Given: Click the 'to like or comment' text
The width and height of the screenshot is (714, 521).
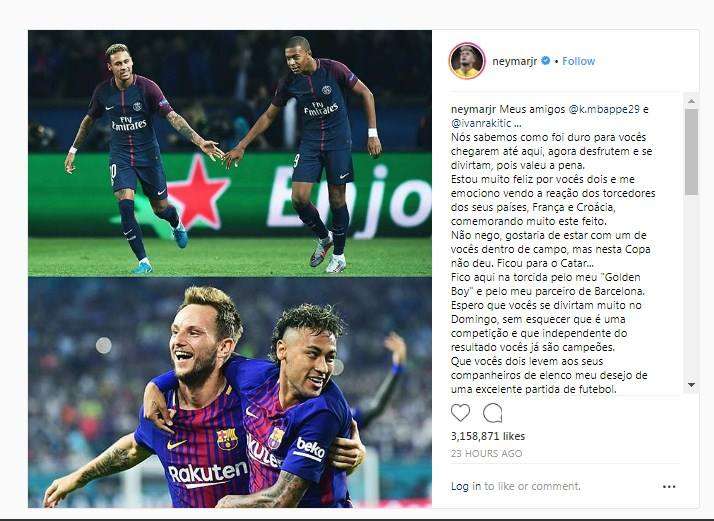Looking at the screenshot, I should coord(532,486).
